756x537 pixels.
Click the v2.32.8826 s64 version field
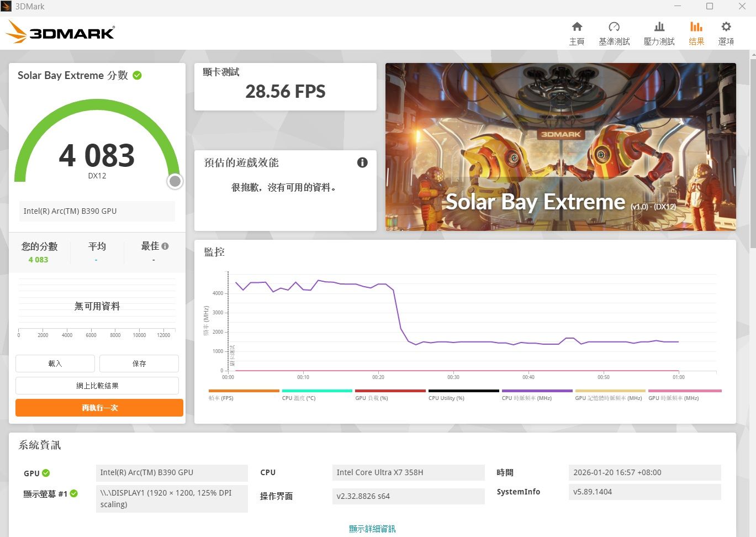(x=409, y=496)
